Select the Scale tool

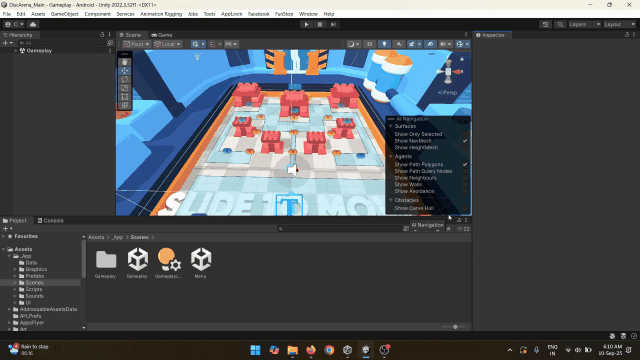click(x=125, y=88)
